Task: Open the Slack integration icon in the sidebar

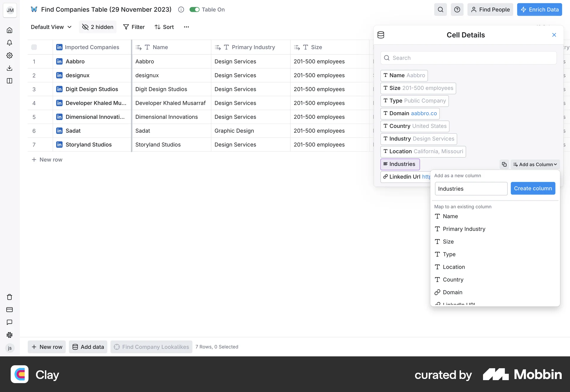Action: (9, 335)
